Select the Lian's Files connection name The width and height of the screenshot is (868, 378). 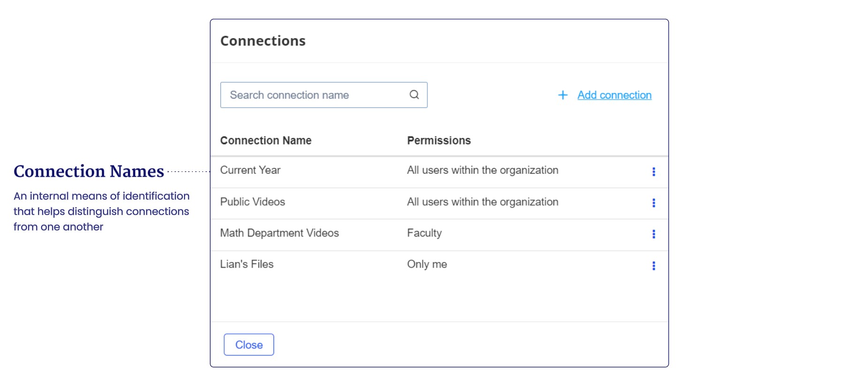pyautogui.click(x=247, y=264)
